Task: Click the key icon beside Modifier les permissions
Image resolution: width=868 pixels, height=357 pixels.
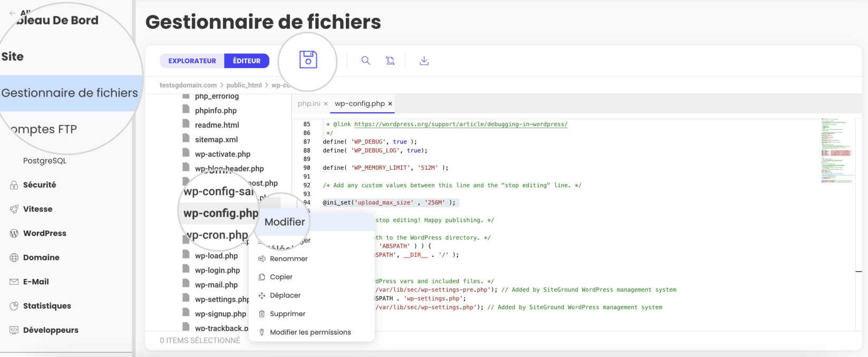Action: point(262,332)
